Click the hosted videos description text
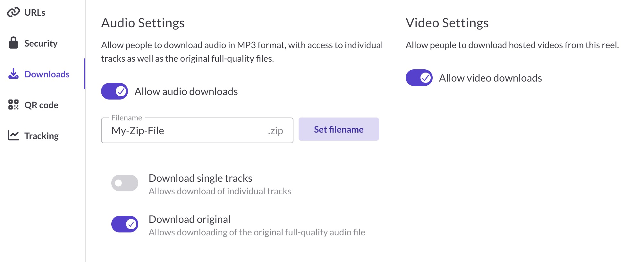The width and height of the screenshot is (644, 262). [512, 45]
